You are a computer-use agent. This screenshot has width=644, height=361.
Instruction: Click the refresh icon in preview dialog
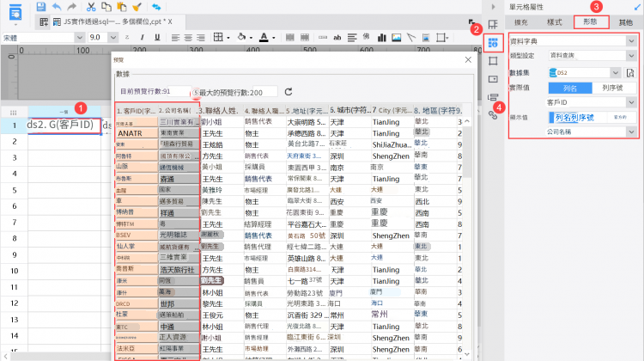289,92
